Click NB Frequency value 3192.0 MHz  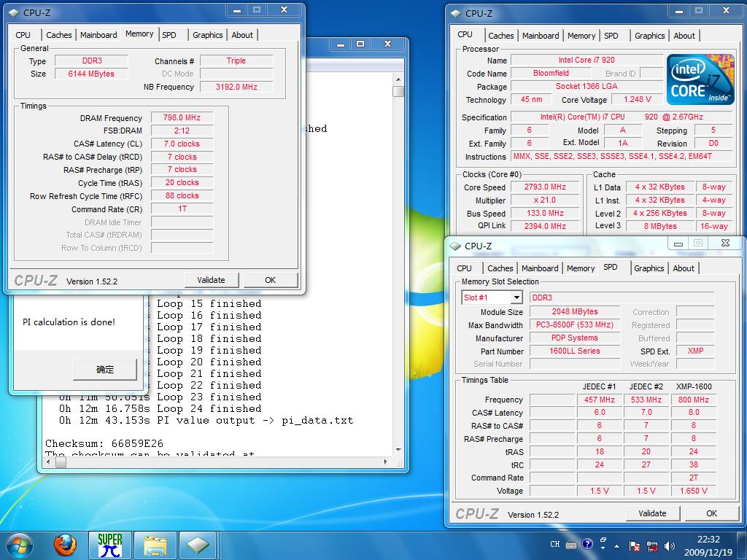(x=236, y=87)
